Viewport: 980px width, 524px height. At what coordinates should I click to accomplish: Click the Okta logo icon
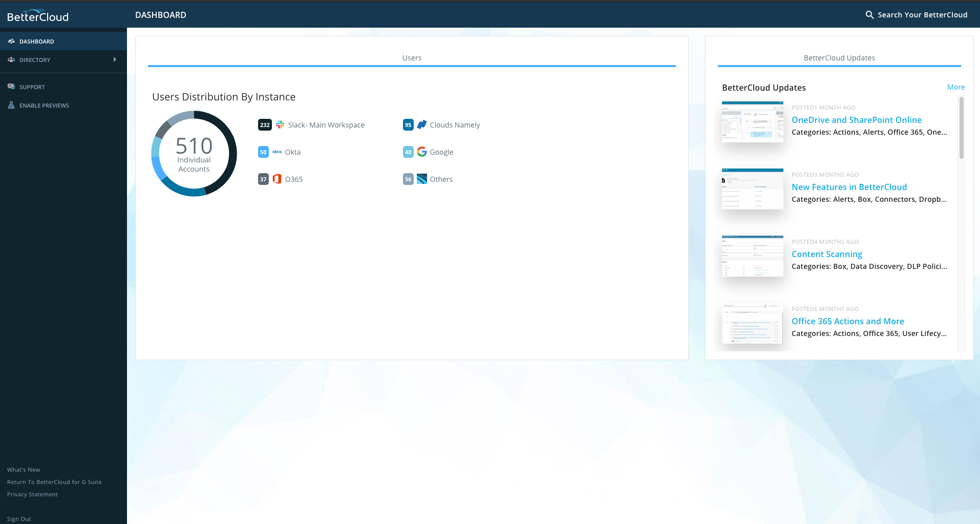click(x=277, y=152)
